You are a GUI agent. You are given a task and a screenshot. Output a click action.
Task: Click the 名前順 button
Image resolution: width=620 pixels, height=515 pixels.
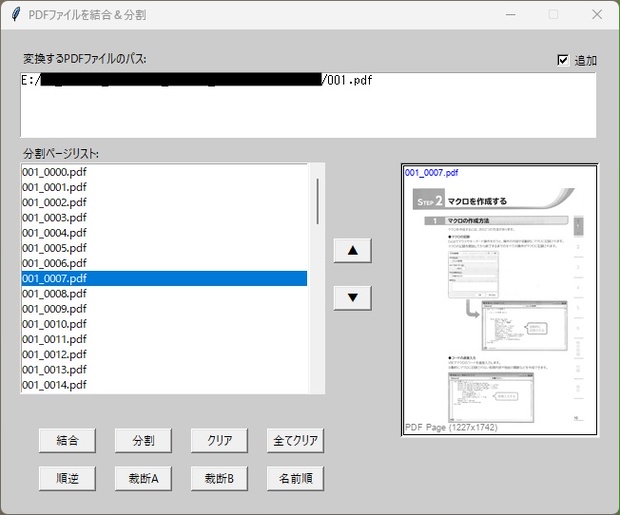295,478
